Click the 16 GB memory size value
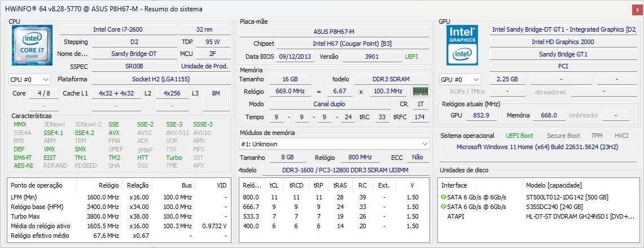The width and height of the screenshot is (644, 248). [290, 79]
